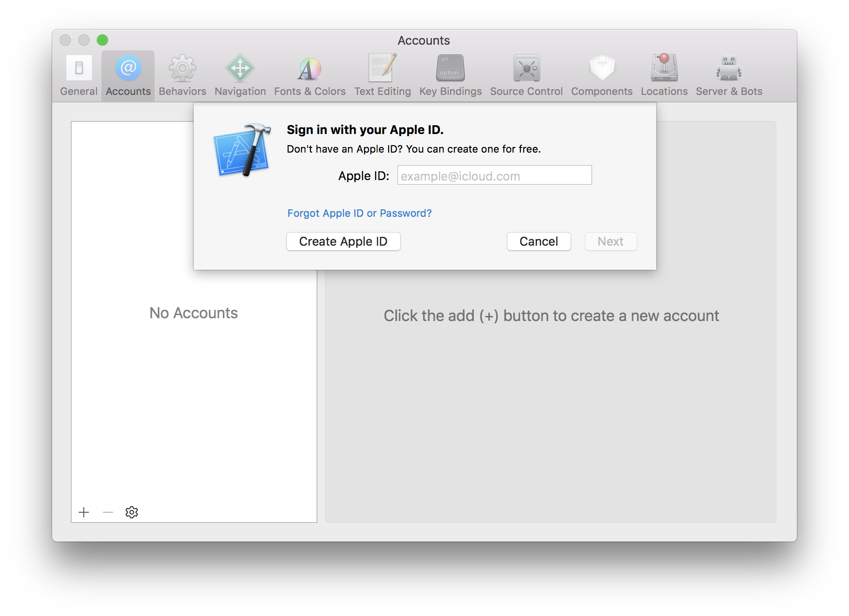Screen dimensions: 849x616
Task: Click the add (+) account button
Action: pyautogui.click(x=84, y=512)
